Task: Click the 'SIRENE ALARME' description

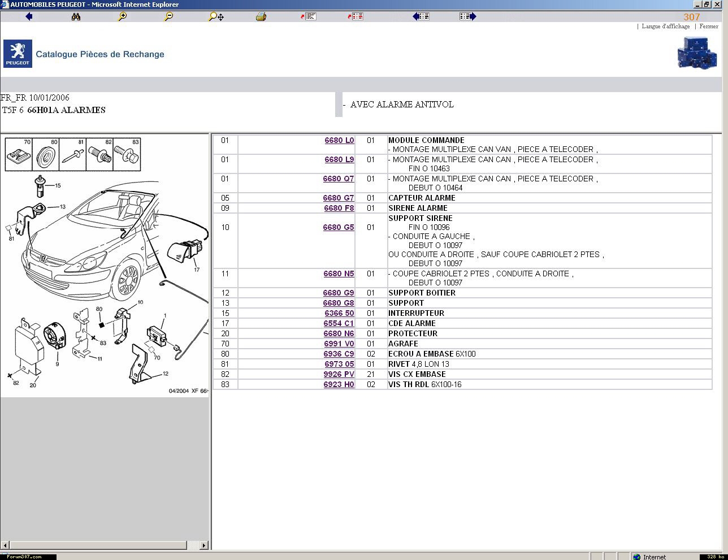Action: pos(418,208)
